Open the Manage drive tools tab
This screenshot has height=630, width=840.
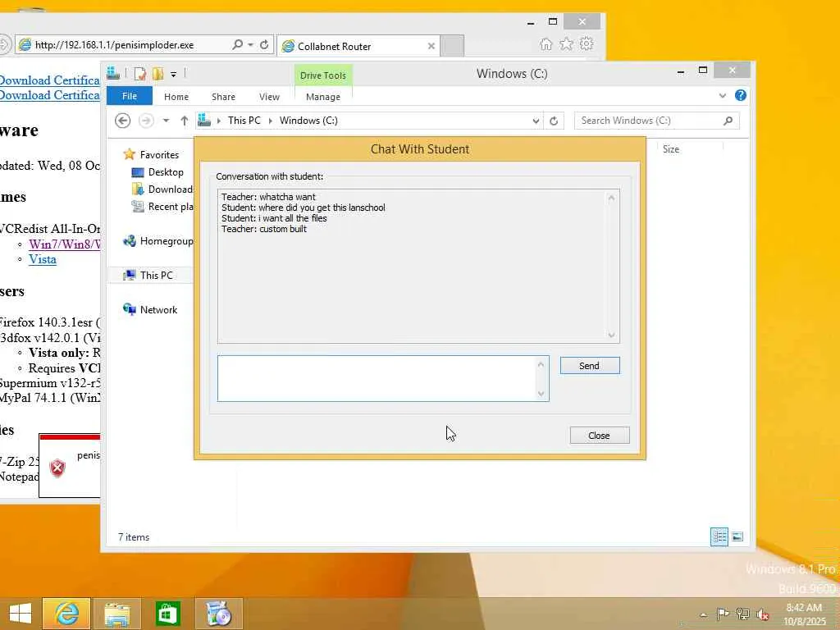323,97
